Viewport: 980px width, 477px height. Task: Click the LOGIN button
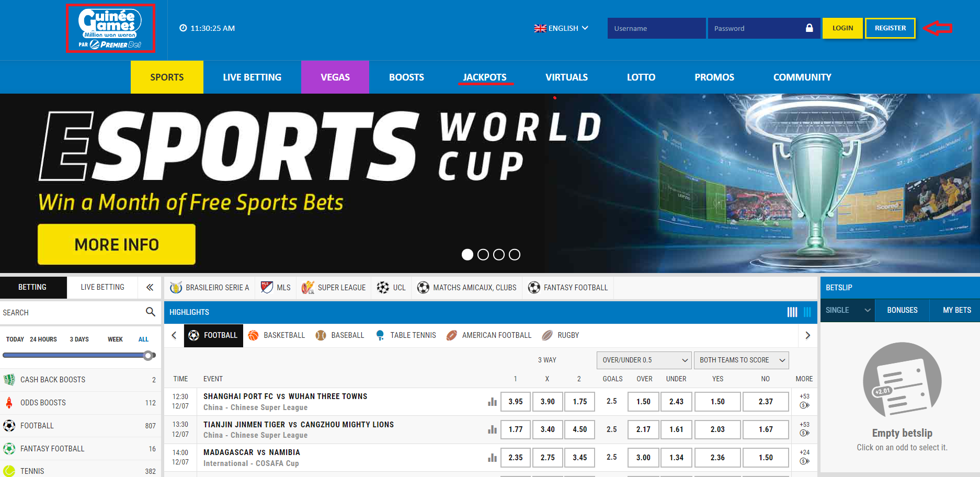click(842, 28)
